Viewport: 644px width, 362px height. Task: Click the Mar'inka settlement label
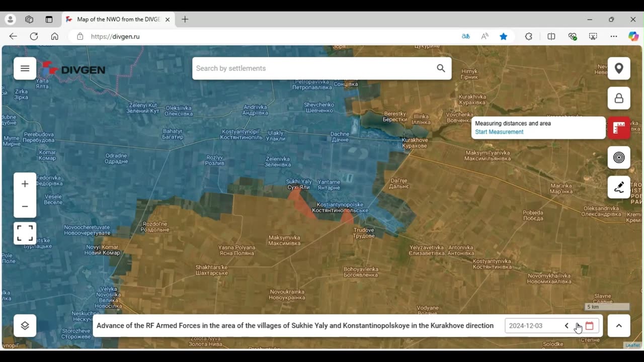561,189
